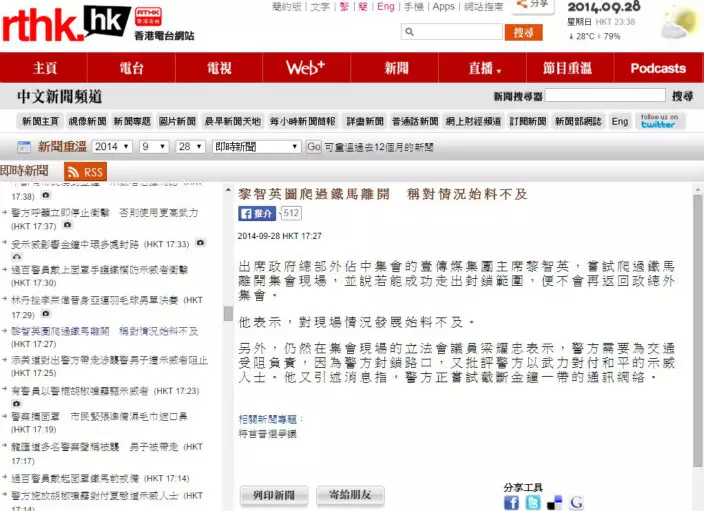Click the 寄給朋友 send-to-friend button
The height and width of the screenshot is (511, 704).
click(349, 495)
